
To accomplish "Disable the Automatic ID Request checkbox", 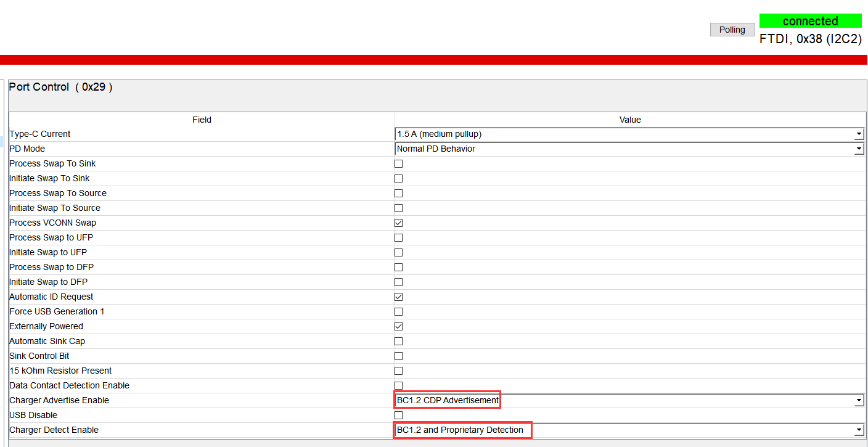I will pos(398,297).
